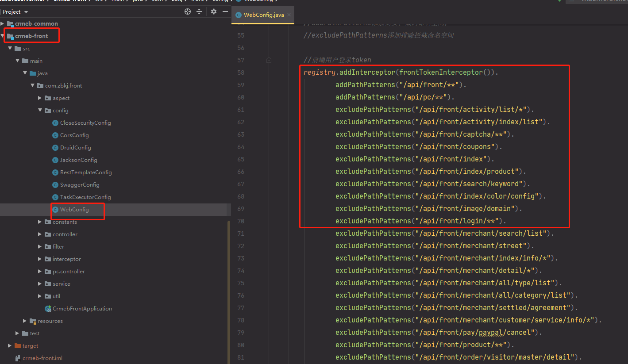The width and height of the screenshot is (628, 364).
Task: Click the interceptor package folder icon
Action: tap(48, 259)
